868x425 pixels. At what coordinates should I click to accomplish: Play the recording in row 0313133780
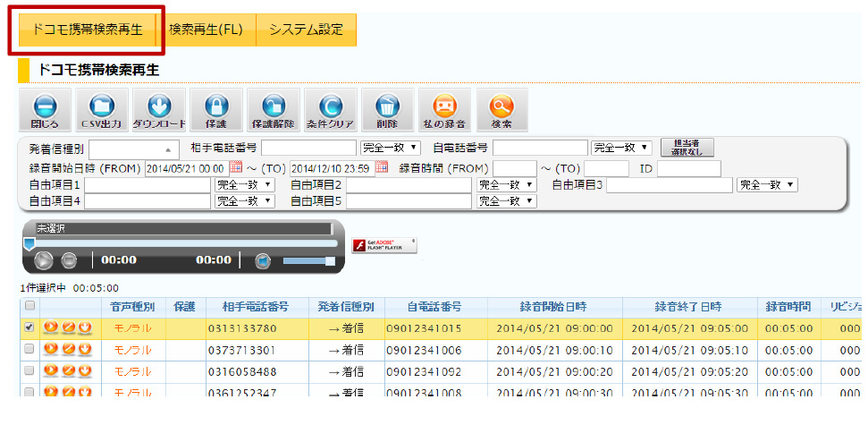pos(50,328)
